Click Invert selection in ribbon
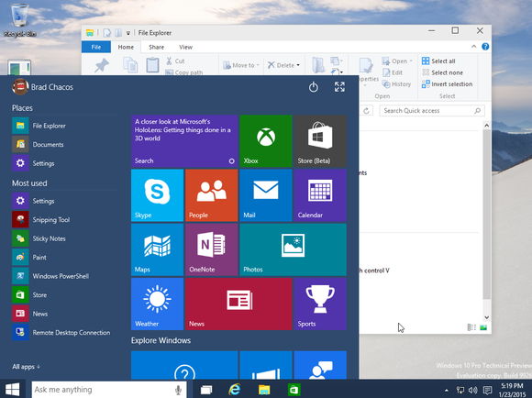This screenshot has width=532, height=398. pos(447,84)
